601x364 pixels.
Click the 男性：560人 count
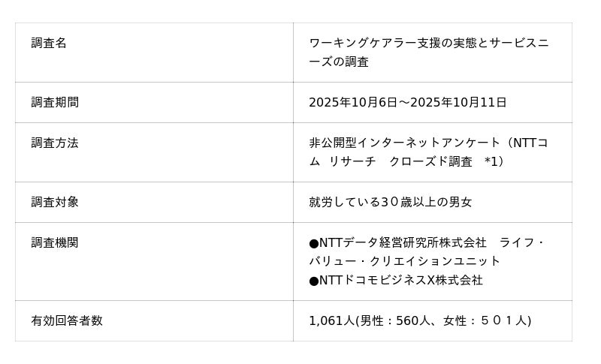[394, 320]
